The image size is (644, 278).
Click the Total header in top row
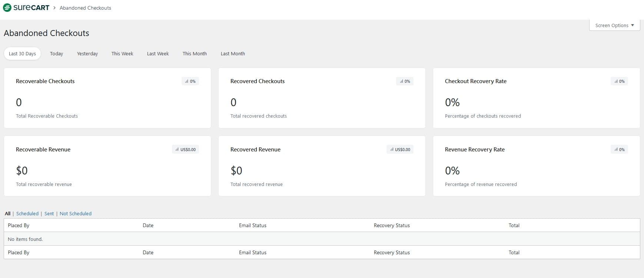pos(514,225)
